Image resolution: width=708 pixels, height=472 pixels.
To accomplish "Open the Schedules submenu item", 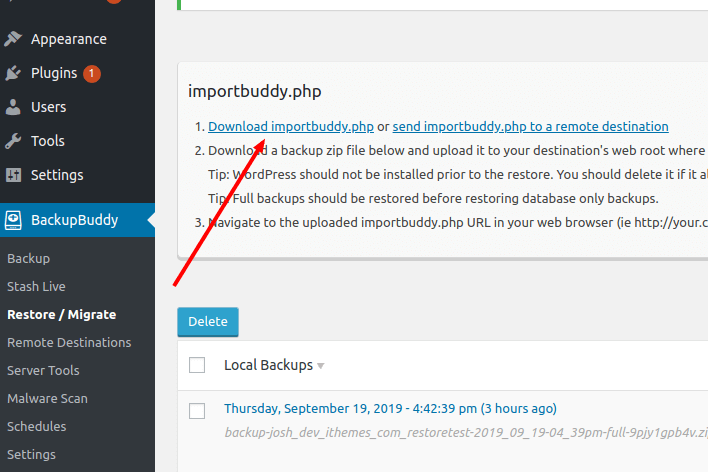I will pyautogui.click(x=37, y=426).
